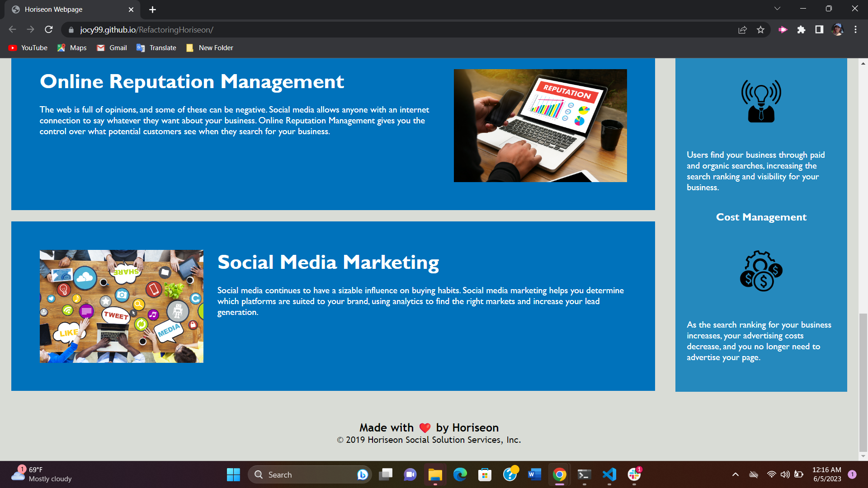
Task: Open the Windows Start menu
Action: (x=233, y=474)
